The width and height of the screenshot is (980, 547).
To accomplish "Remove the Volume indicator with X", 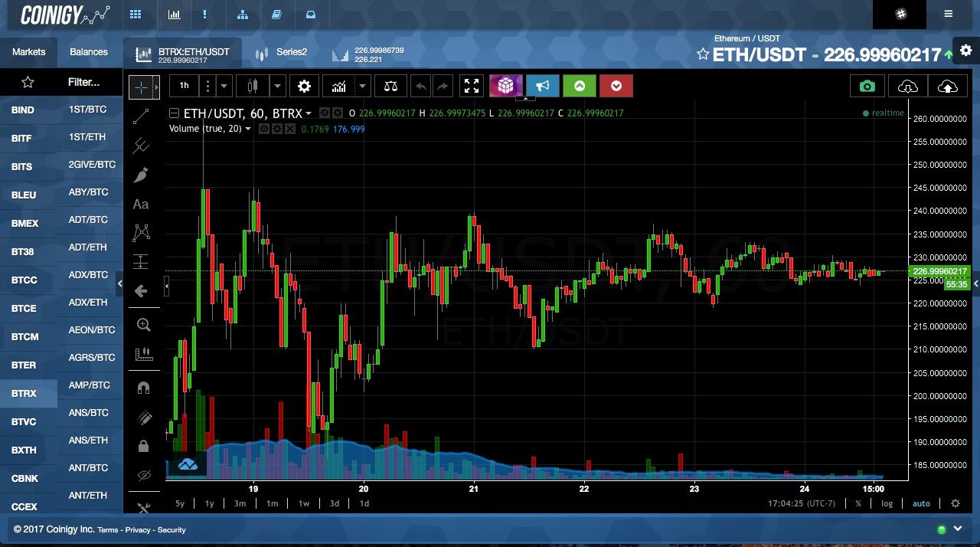I will (289, 129).
